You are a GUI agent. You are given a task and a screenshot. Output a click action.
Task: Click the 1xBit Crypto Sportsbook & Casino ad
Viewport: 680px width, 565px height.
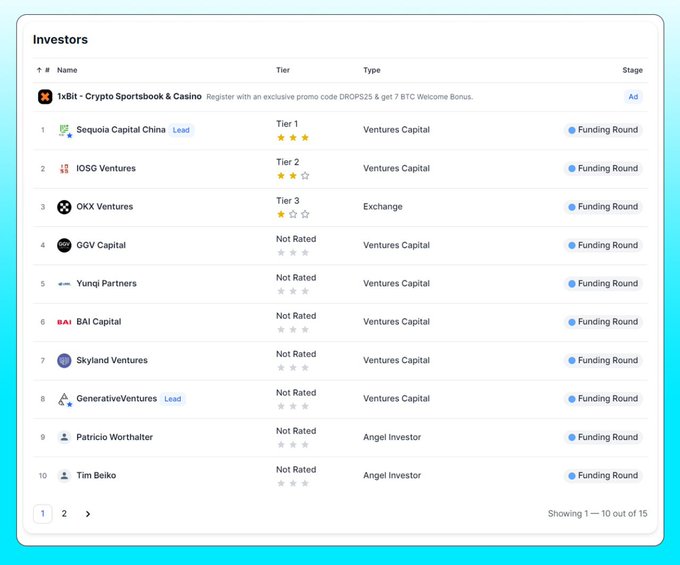(129, 96)
